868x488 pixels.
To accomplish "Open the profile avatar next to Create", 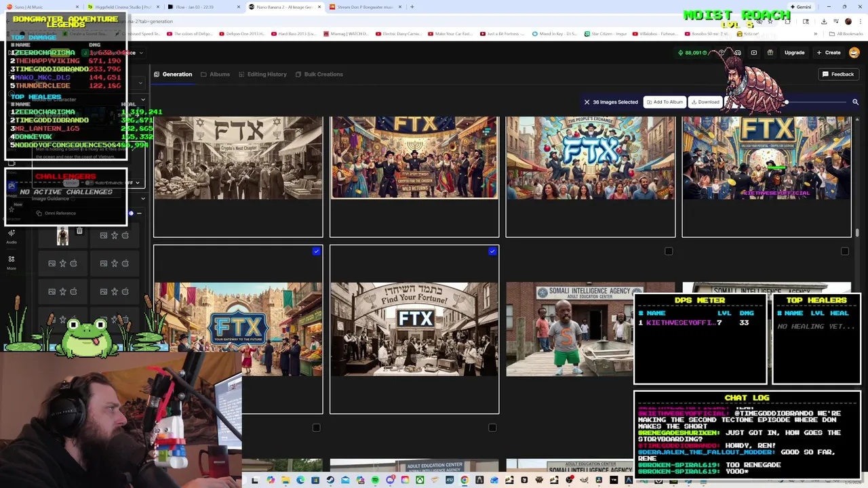I will [x=854, y=52].
